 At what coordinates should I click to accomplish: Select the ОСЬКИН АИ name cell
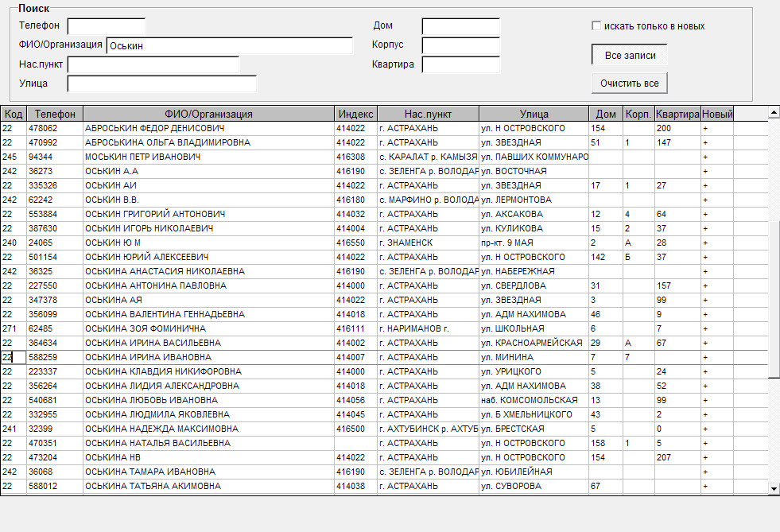point(208,185)
